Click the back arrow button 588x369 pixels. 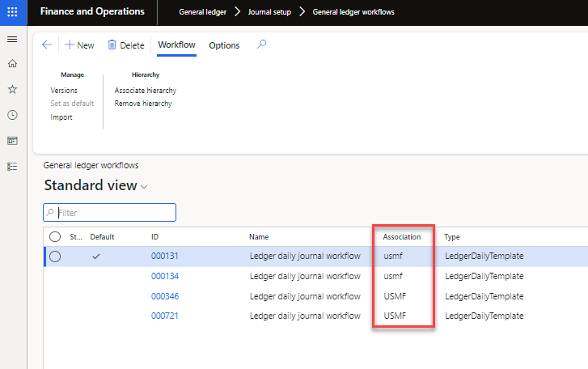[47, 45]
